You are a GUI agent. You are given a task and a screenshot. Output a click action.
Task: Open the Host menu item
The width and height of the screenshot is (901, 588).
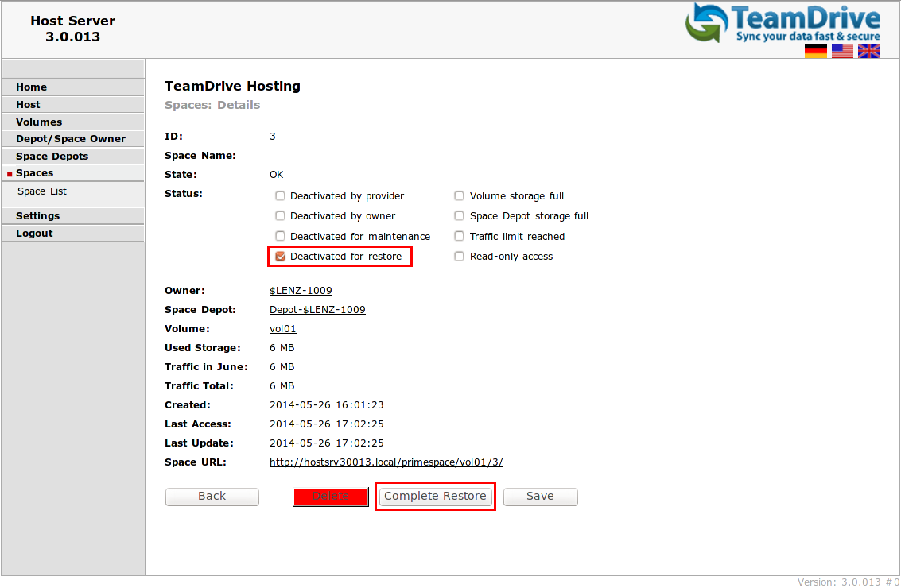[73, 105]
